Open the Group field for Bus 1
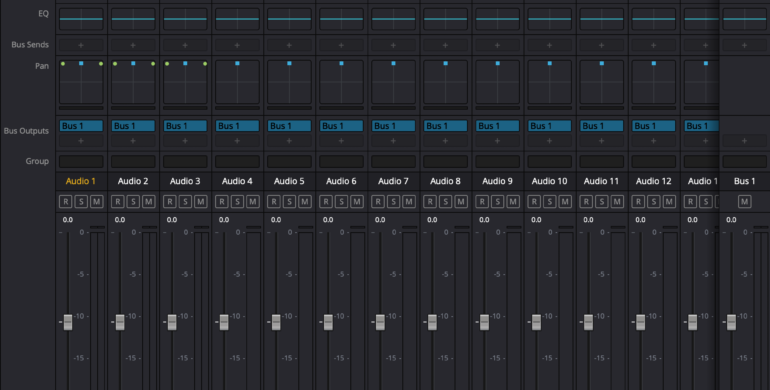 (744, 162)
